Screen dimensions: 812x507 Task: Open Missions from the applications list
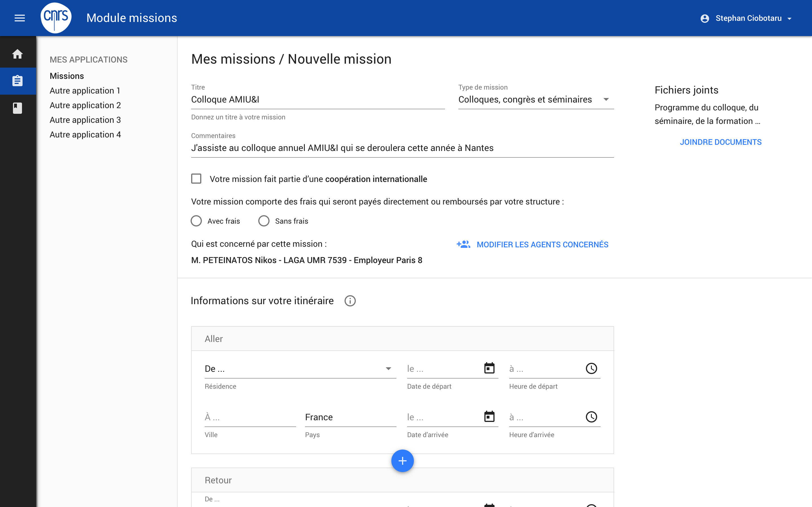[x=67, y=76]
